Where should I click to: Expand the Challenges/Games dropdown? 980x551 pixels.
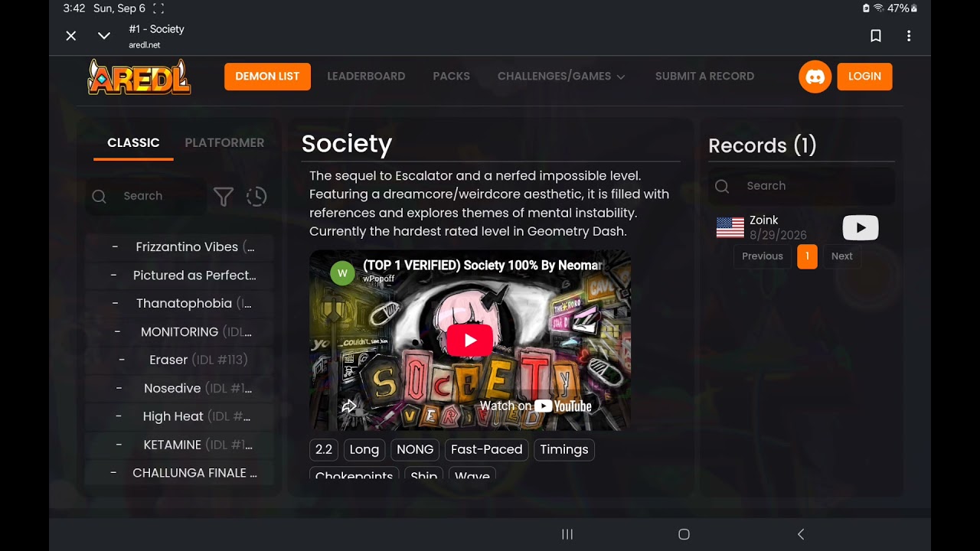[x=562, y=77]
